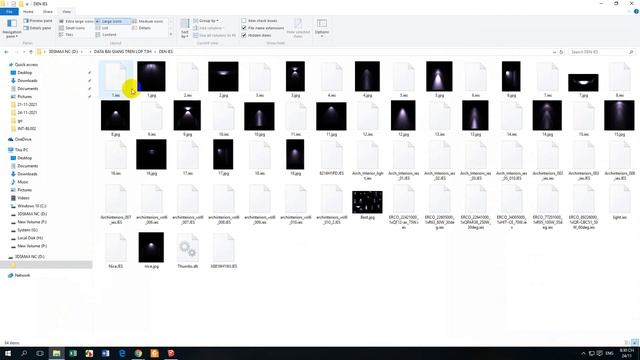Open Network in navigation pane
Viewport: 640px width, 360px height.
[x=22, y=276]
